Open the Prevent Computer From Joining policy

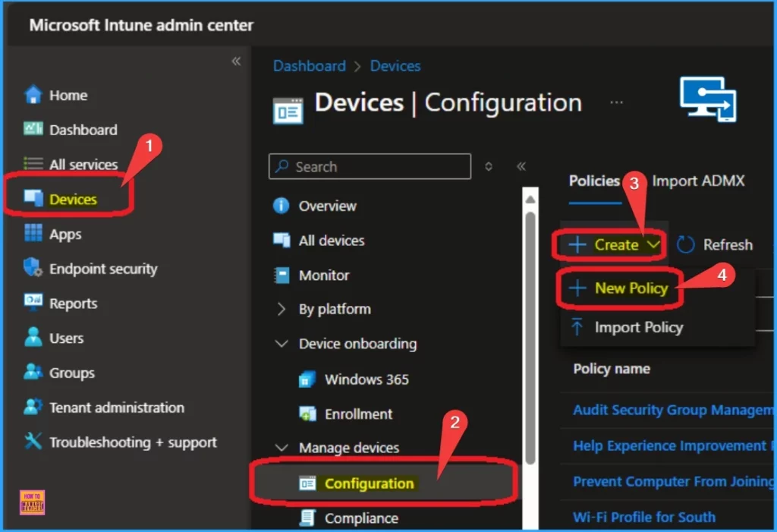point(673,481)
